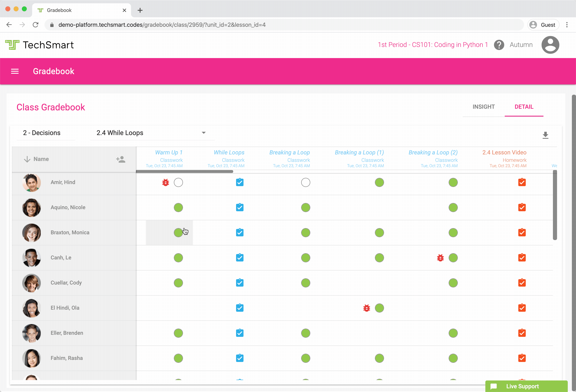Open Braxton, Monica's 2.4 Lesson Video clipboard
576x392 pixels.
[x=522, y=232]
